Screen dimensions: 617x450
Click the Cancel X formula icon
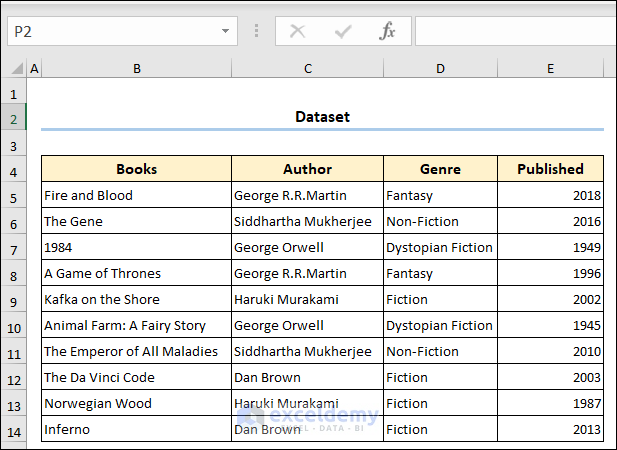297,31
